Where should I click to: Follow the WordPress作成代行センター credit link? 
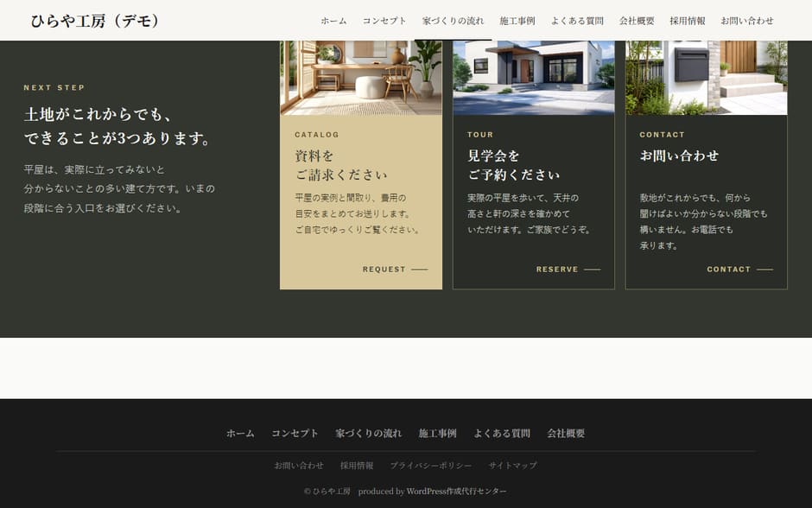click(457, 491)
